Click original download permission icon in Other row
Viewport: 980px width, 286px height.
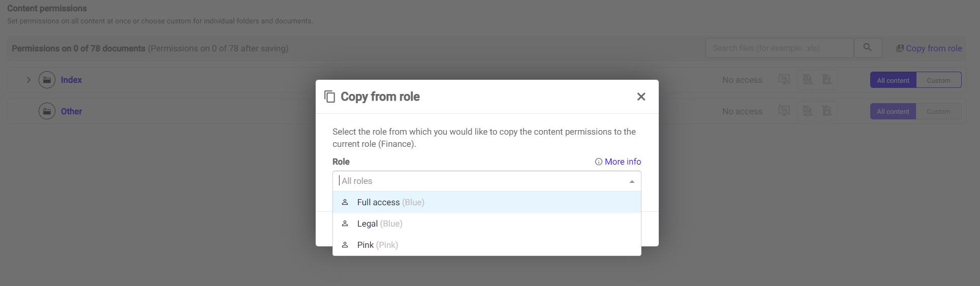[827, 111]
